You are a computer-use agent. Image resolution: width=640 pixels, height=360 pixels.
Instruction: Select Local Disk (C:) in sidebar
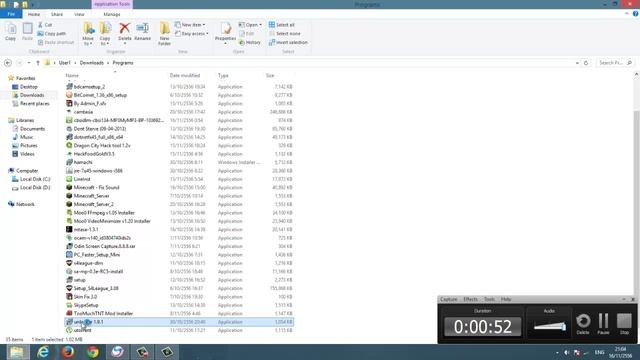pos(31,179)
